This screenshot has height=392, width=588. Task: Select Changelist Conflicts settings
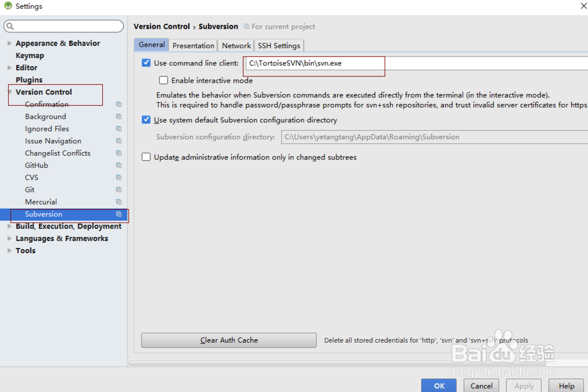(x=58, y=153)
